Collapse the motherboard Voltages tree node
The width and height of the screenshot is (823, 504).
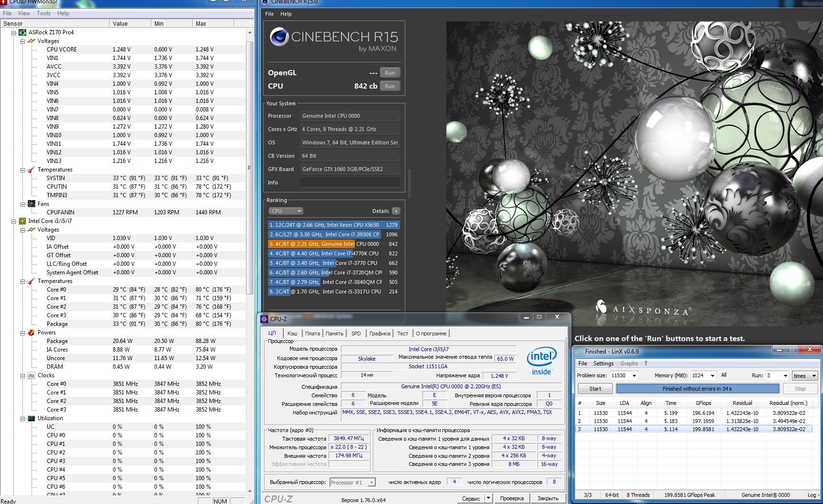[22, 41]
